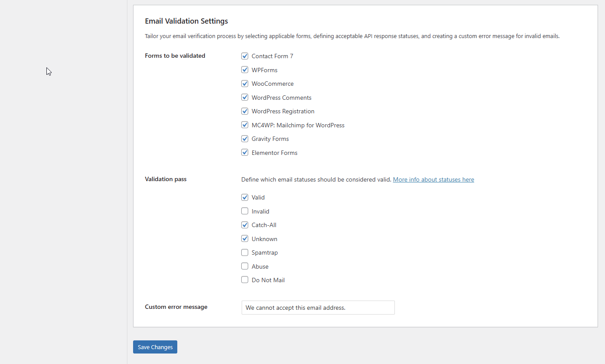The image size is (605, 364).
Task: Open More info about statuses link
Action: (433, 179)
